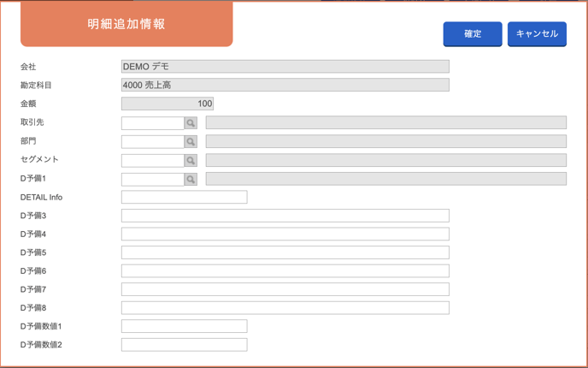Focus the D予備1 code input field
Viewport: 588px width, 368px height.
click(x=153, y=179)
